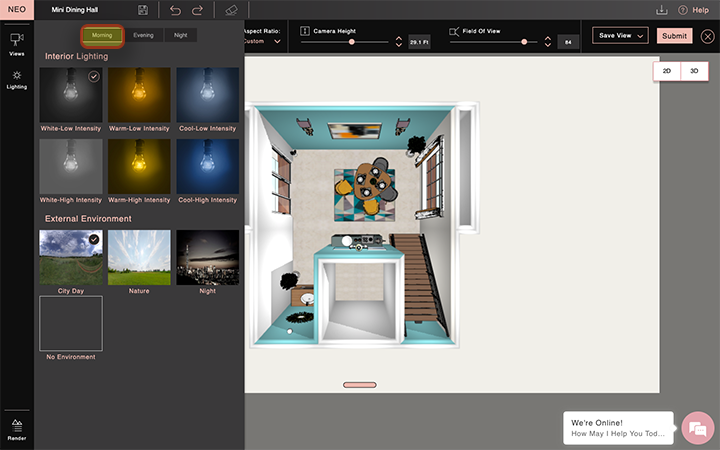
Task: Open the Views panel icon
Action: 17,39
